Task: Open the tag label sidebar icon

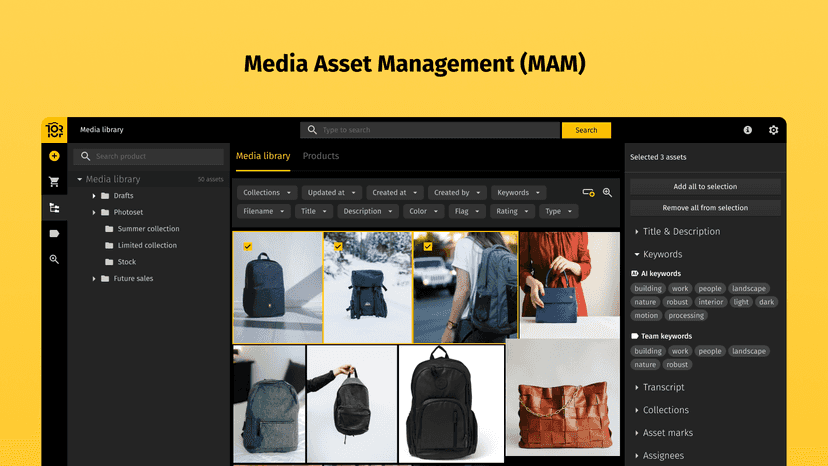Action: click(x=54, y=234)
